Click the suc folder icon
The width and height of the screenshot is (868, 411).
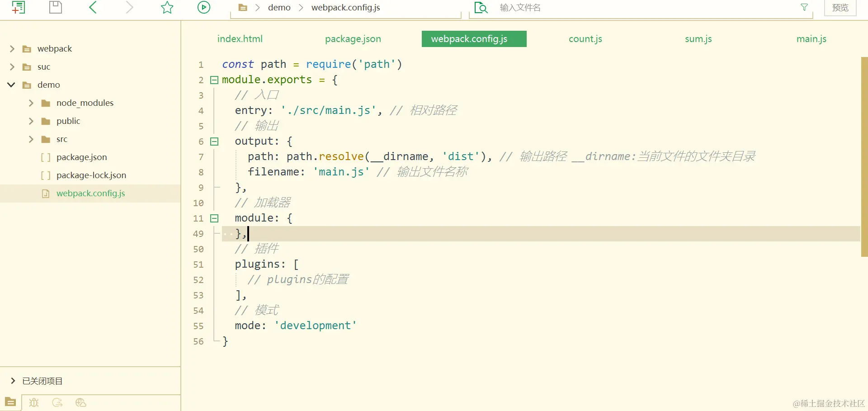(27, 67)
